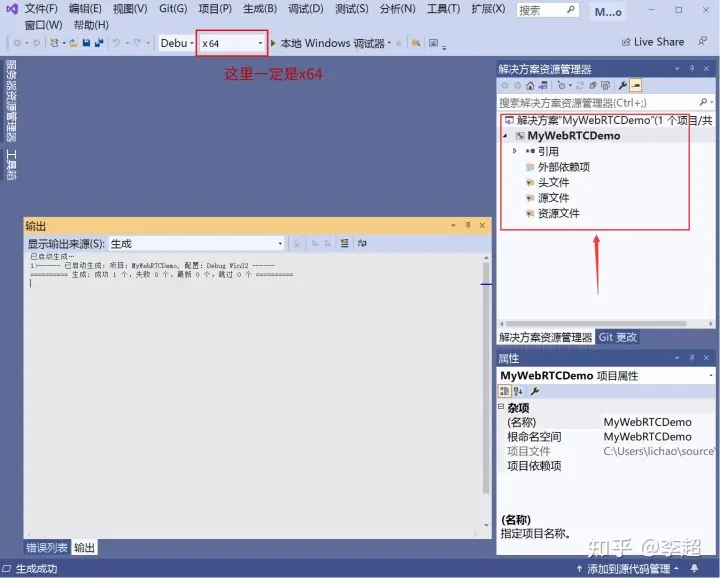
Task: Click the notifications bell in status bar
Action: (x=695, y=568)
